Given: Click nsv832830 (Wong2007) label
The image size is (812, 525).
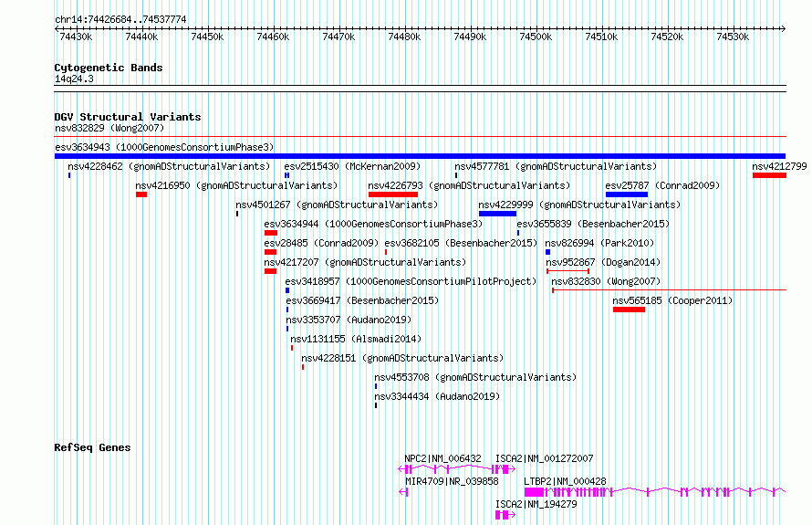Looking at the screenshot, I should (x=606, y=281).
